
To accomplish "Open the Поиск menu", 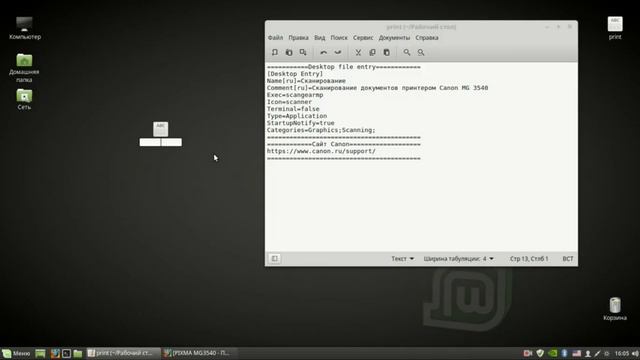I will (x=339, y=38).
